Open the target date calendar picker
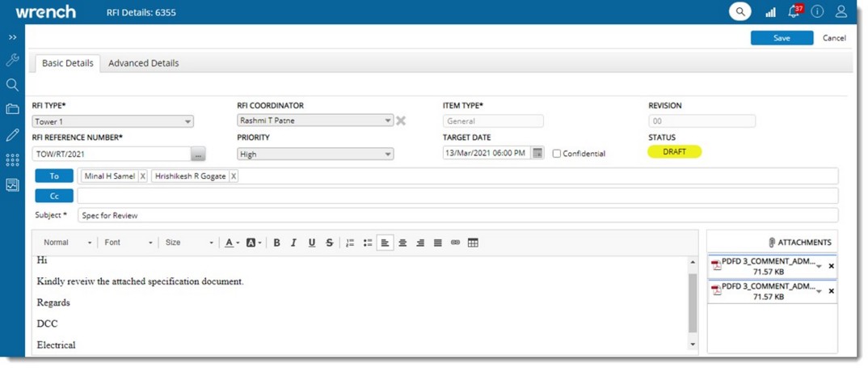 [537, 154]
